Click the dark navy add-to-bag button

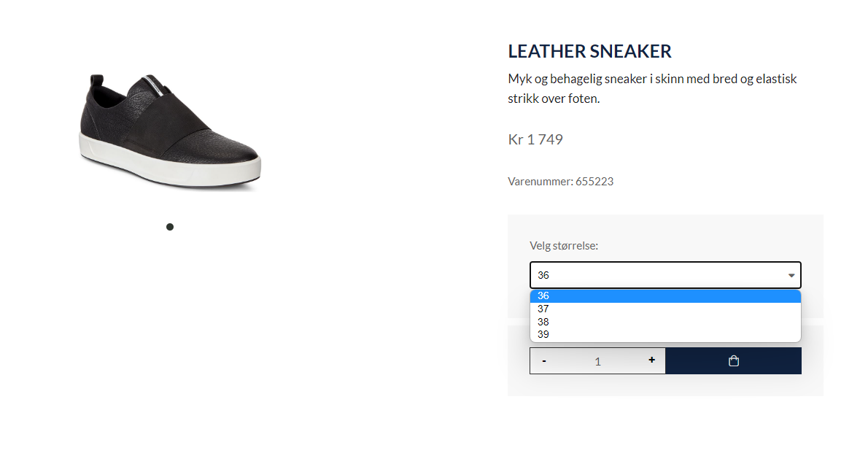tap(734, 361)
